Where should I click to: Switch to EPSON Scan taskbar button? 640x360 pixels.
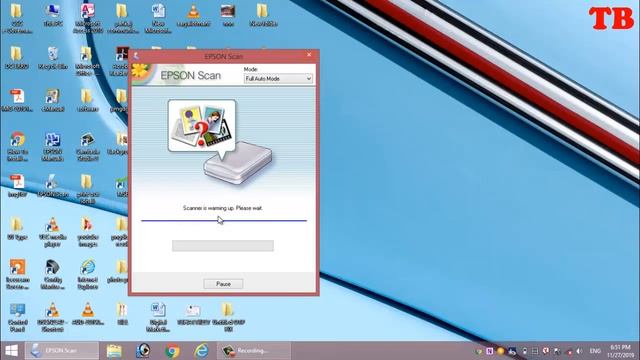coord(62,351)
